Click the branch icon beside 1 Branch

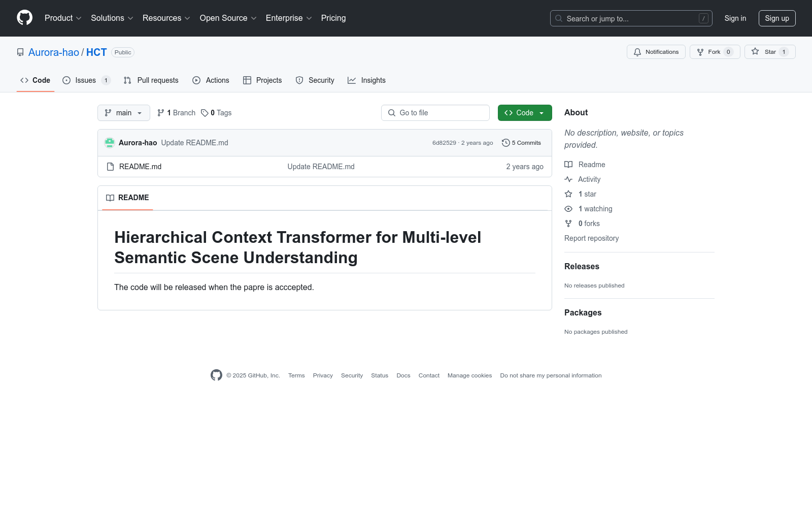pos(161,113)
